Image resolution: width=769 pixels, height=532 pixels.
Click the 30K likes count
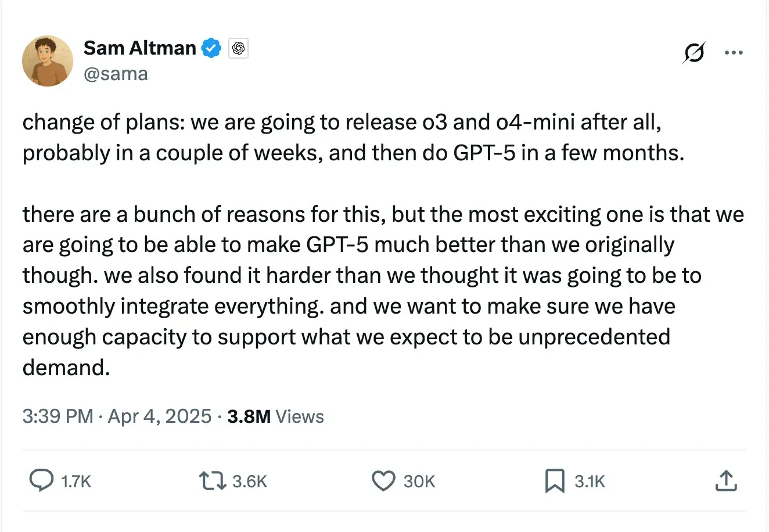(x=419, y=481)
